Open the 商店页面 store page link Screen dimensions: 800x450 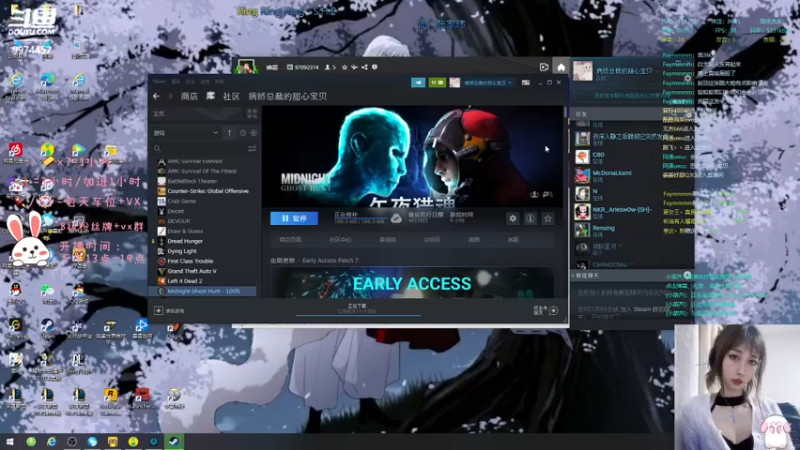coord(290,239)
